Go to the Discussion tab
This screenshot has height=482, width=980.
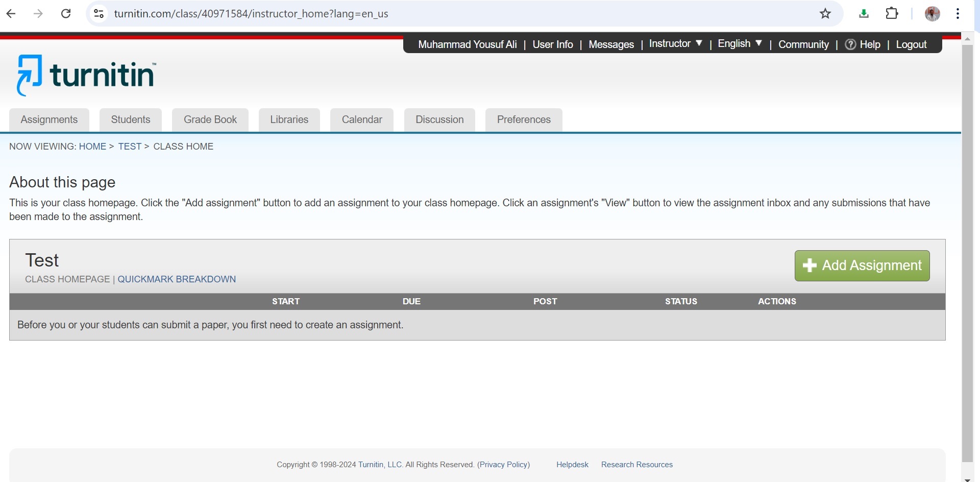click(439, 120)
